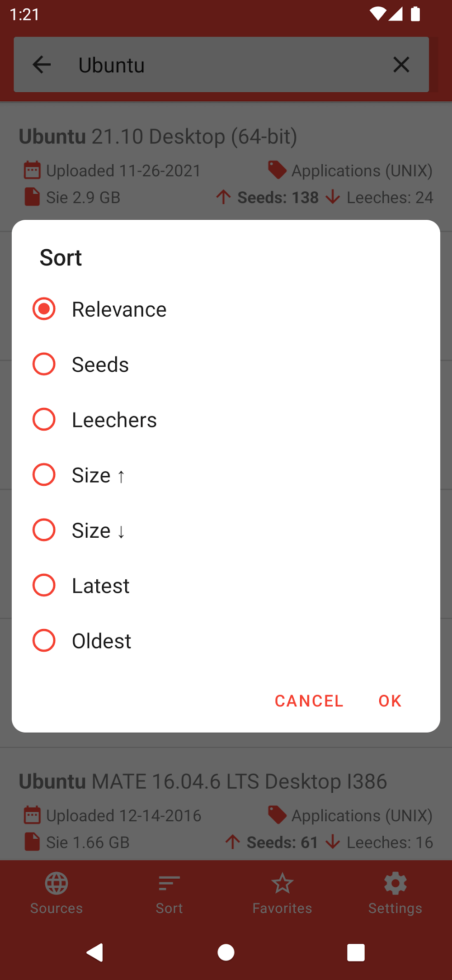Tap the Sort icon in bottom bar
The height and width of the screenshot is (980, 452).
tap(169, 884)
